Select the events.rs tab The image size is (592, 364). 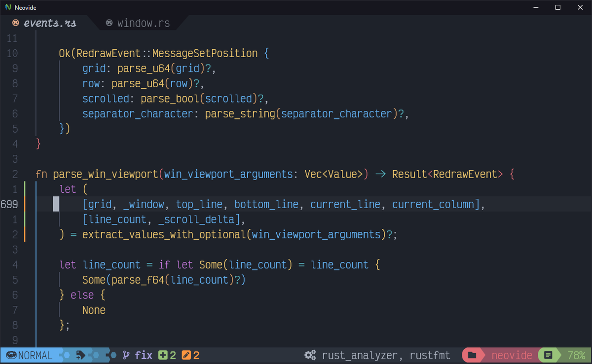(x=49, y=23)
